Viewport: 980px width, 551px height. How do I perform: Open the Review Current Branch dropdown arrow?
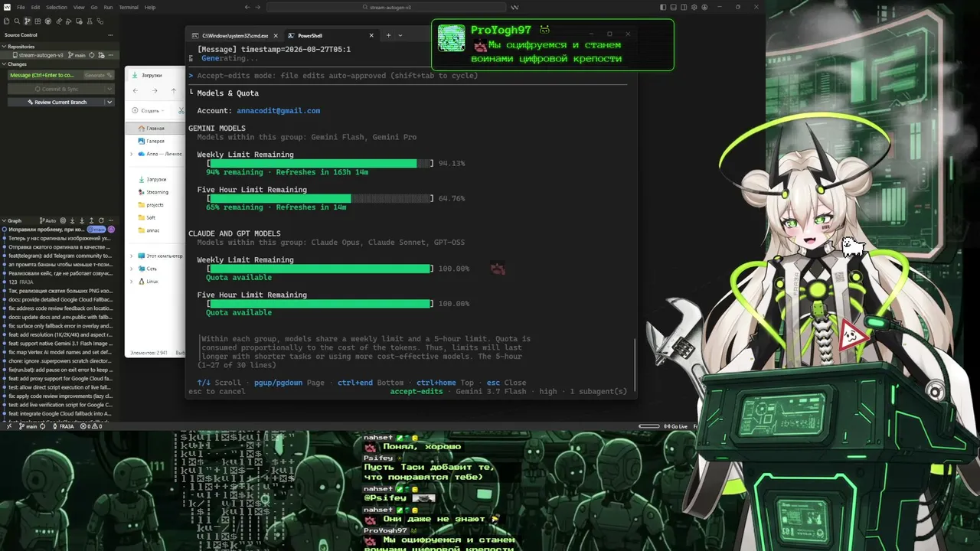(110, 102)
